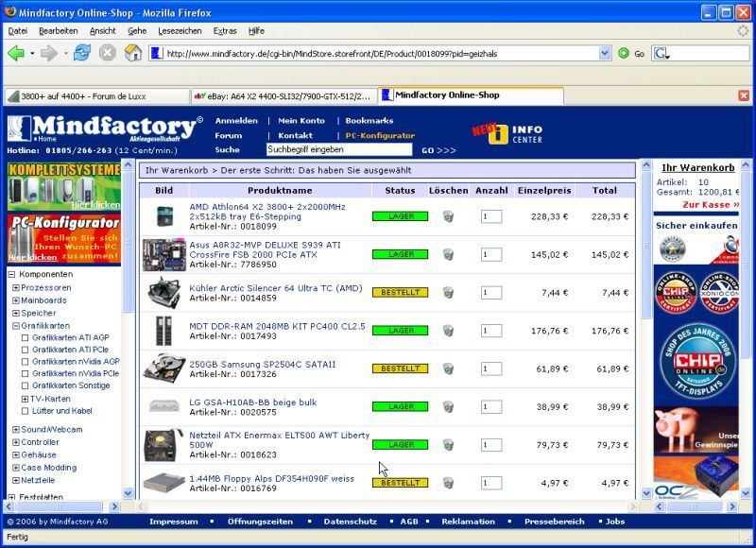Select Grafikkarten nVidia AGP category

click(x=76, y=362)
